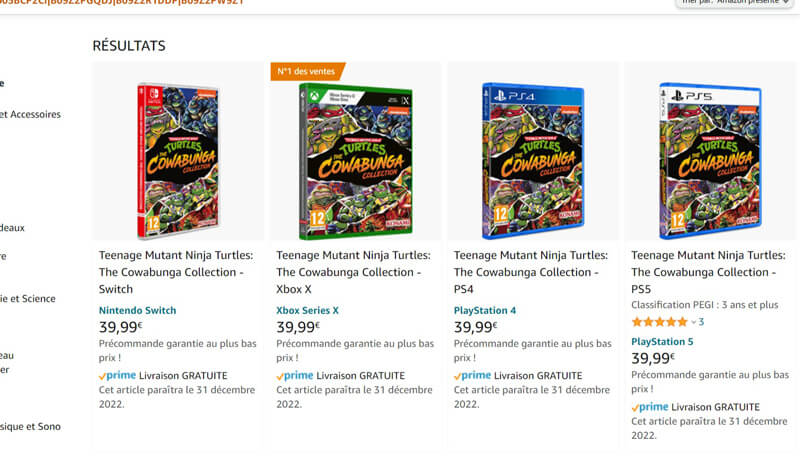Select the PS4 game box art
Image resolution: width=800 pixels, height=467 pixels.
533,160
